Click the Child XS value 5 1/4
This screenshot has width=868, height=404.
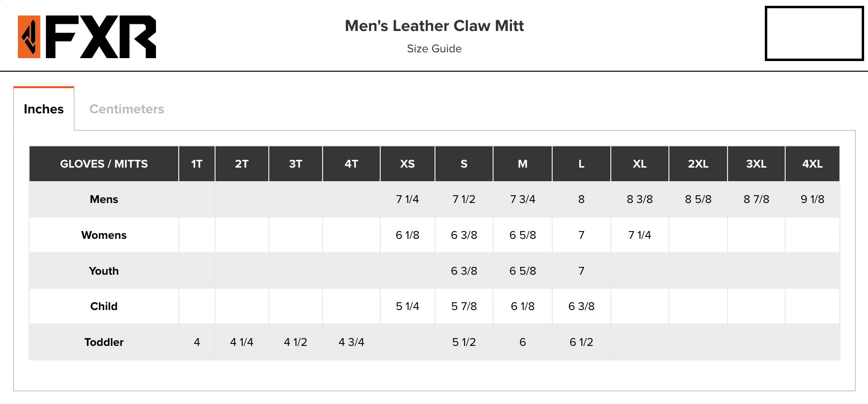click(x=407, y=306)
